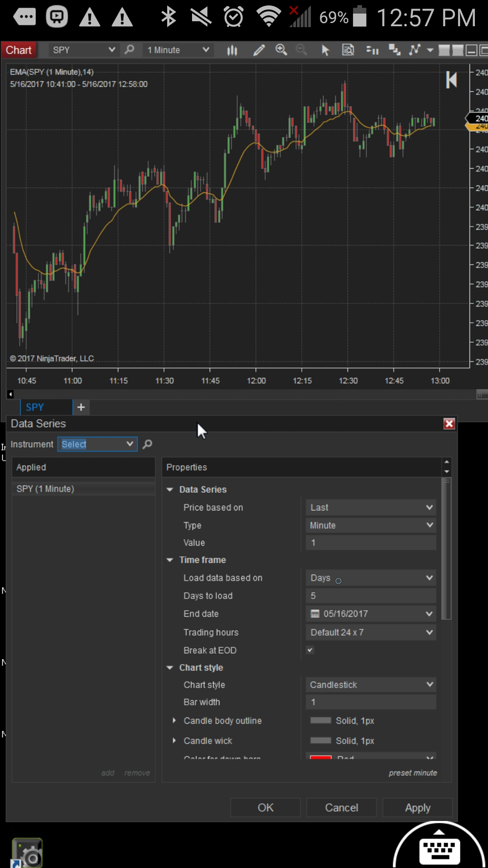Select the drawing tools pencil icon

coord(259,50)
